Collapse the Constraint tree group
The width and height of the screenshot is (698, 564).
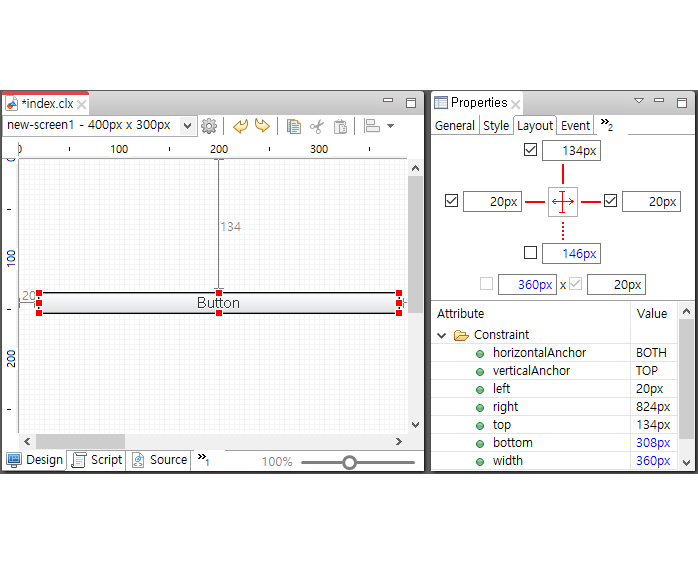(442, 335)
